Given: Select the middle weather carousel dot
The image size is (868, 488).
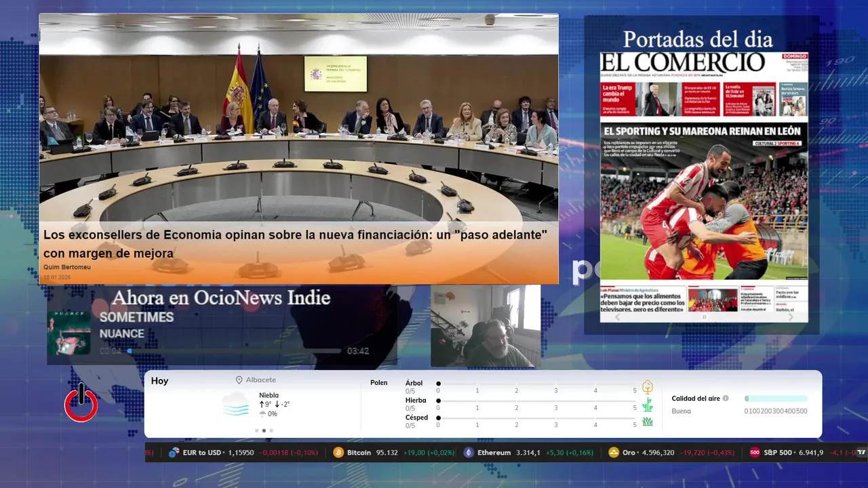Looking at the screenshot, I should coord(264,430).
